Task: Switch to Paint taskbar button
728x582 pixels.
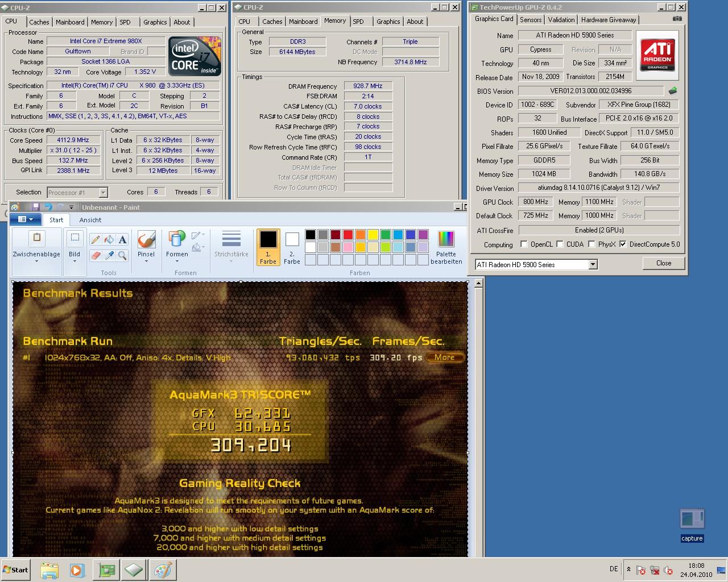Action: point(162,570)
